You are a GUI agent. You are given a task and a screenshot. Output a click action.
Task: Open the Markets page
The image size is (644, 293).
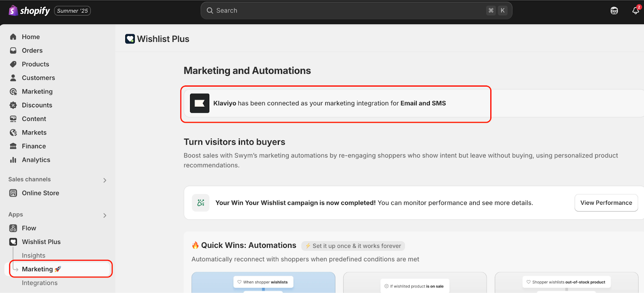point(34,133)
